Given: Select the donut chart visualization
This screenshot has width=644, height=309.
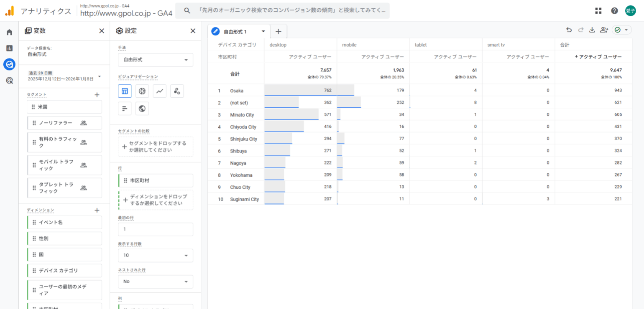Looking at the screenshot, I should 142,91.
